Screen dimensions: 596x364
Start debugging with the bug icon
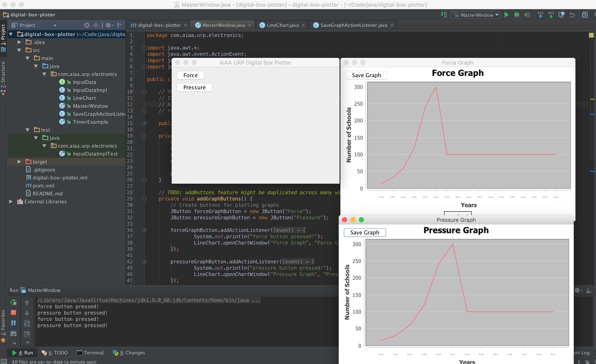point(517,15)
